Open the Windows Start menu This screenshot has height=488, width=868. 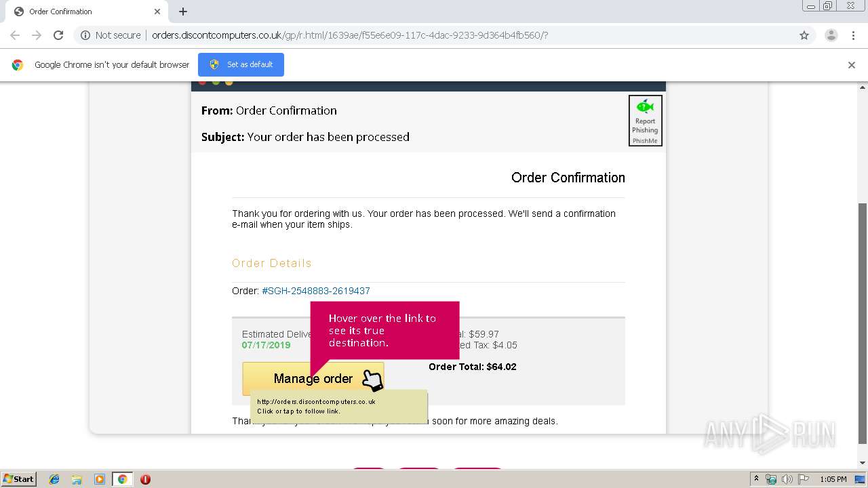(x=18, y=479)
